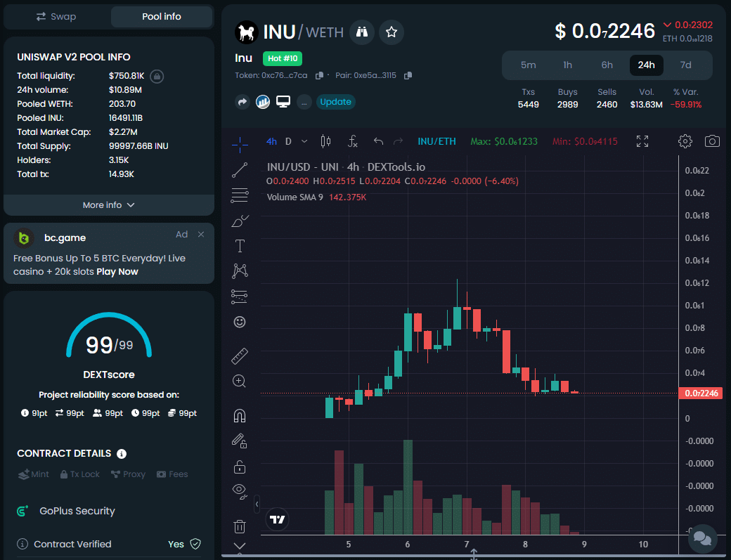This screenshot has width=731, height=560.
Task: Click the Hot #10 badge
Action: (283, 58)
